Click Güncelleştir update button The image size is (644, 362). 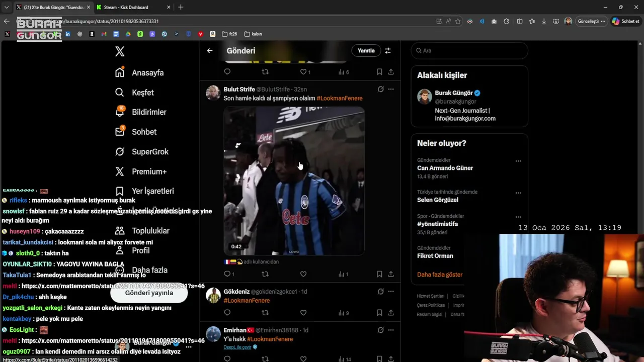pyautogui.click(x=591, y=21)
